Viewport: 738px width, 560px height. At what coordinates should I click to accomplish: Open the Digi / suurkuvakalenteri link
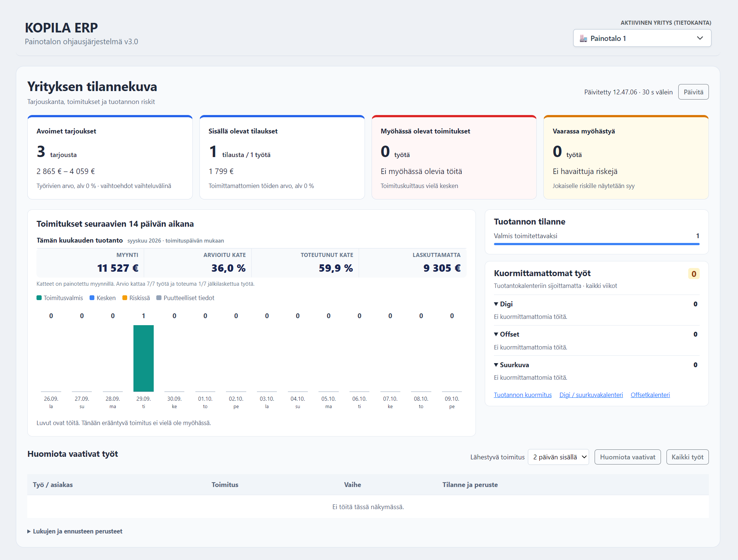(591, 395)
